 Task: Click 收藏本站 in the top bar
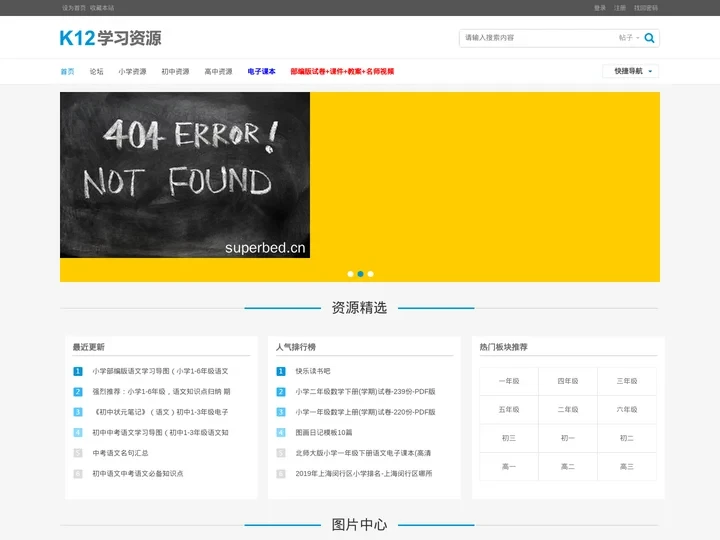[x=102, y=8]
